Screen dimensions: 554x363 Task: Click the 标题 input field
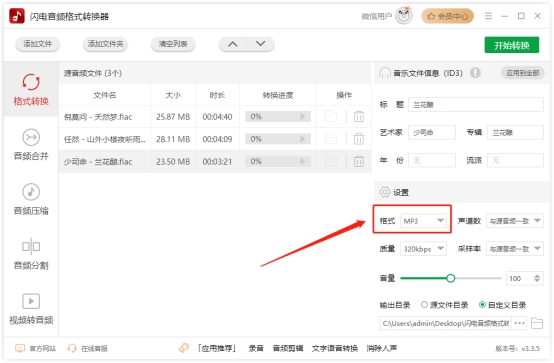click(x=476, y=105)
